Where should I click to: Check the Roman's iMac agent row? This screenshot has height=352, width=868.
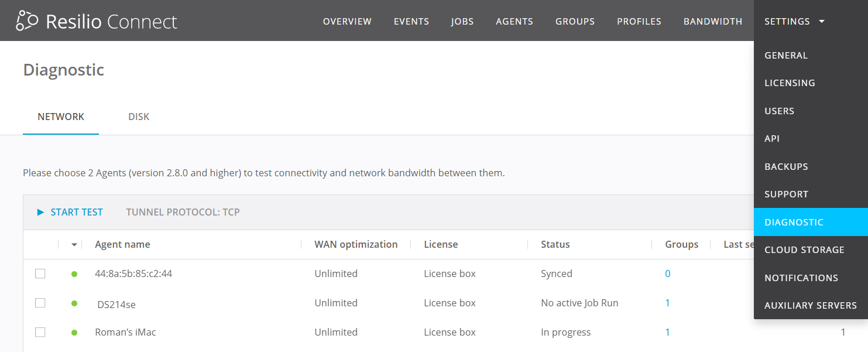[40, 332]
